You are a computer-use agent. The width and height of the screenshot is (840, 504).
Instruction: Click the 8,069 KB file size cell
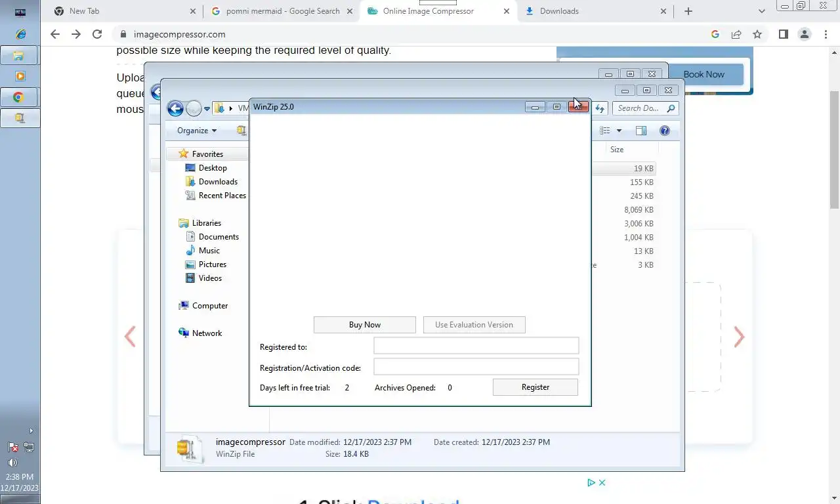tap(639, 210)
